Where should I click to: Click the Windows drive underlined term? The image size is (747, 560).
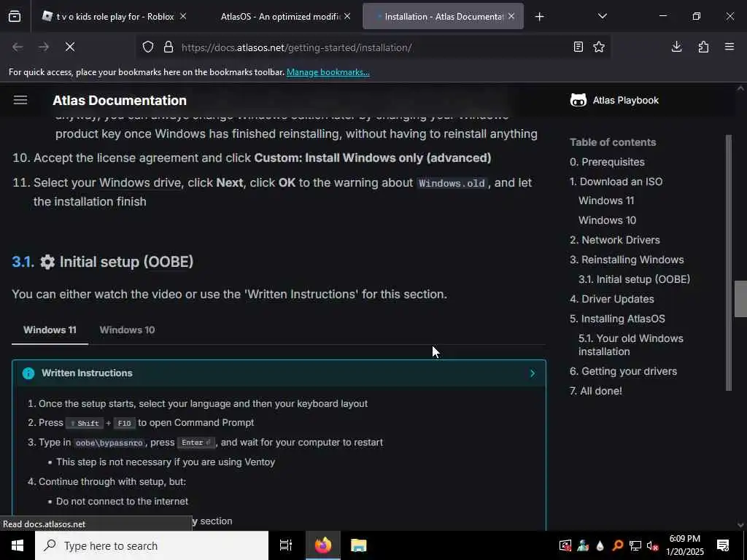click(140, 183)
